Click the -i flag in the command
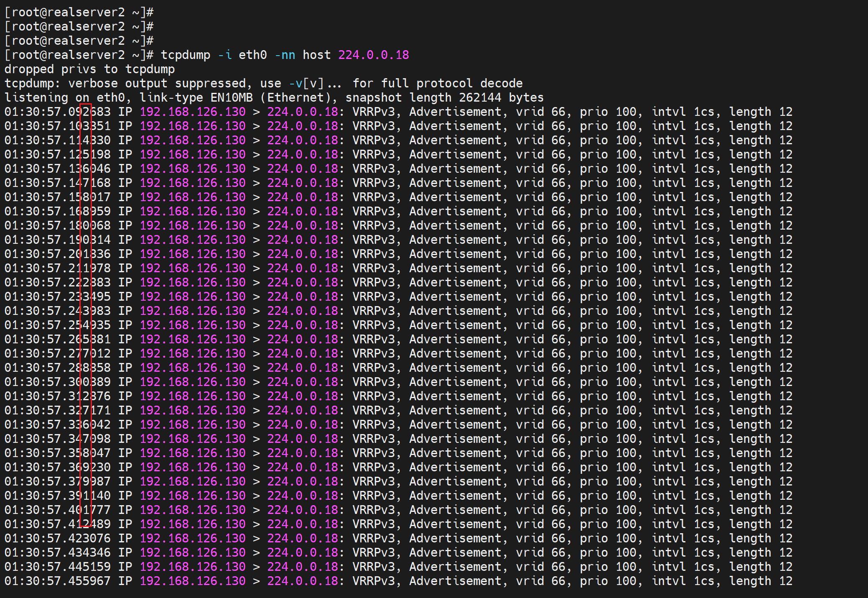This screenshot has height=598, width=868. pyautogui.click(x=224, y=55)
